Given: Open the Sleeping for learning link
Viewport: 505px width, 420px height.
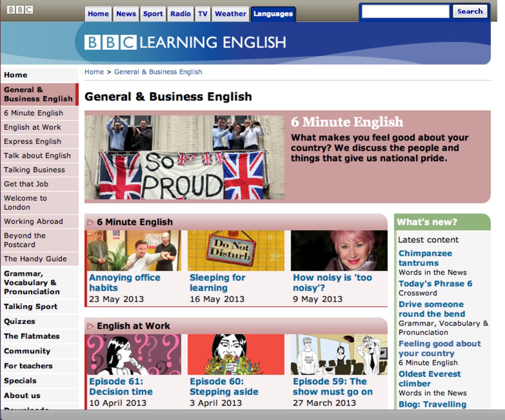Looking at the screenshot, I should pyautogui.click(x=217, y=283).
